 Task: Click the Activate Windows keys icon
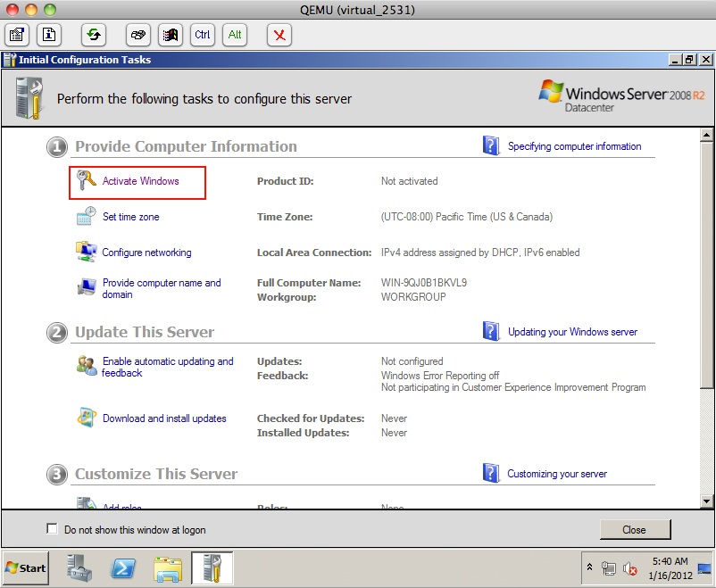(x=86, y=180)
